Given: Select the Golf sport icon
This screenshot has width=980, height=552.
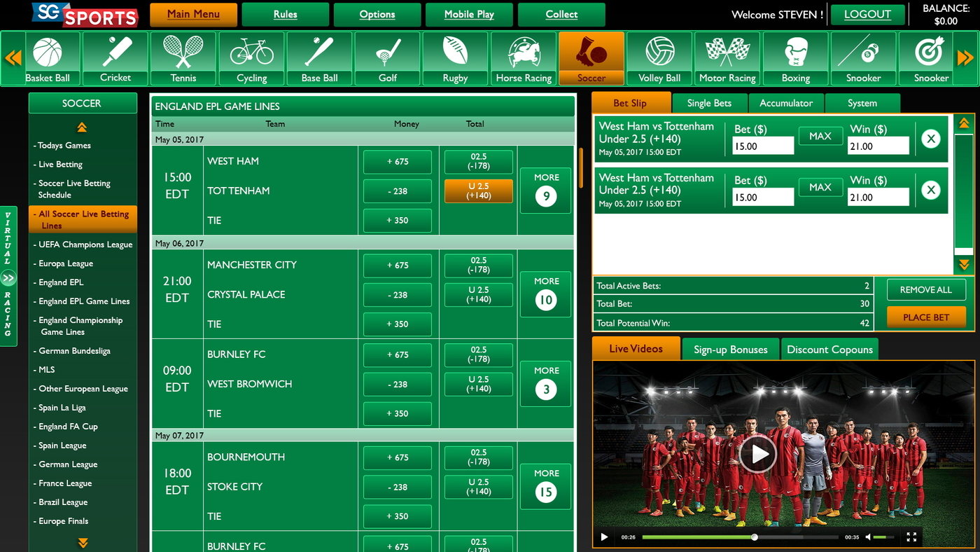Looking at the screenshot, I should [386, 55].
